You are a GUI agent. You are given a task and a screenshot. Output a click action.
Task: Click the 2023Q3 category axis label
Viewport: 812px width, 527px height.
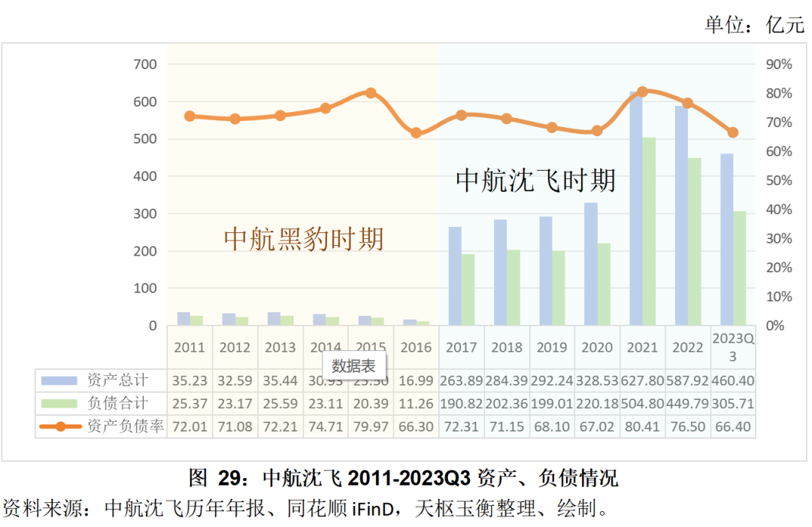coord(732,347)
